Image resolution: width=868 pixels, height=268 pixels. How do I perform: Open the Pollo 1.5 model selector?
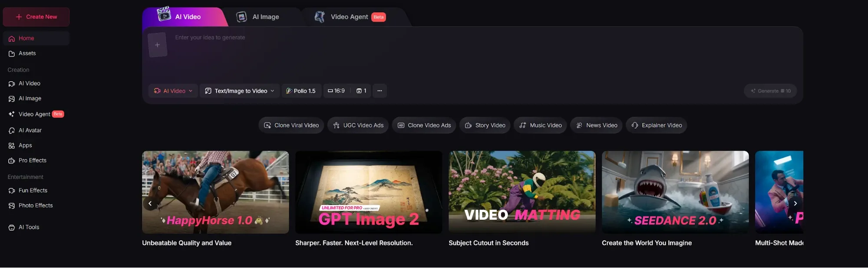(x=301, y=91)
